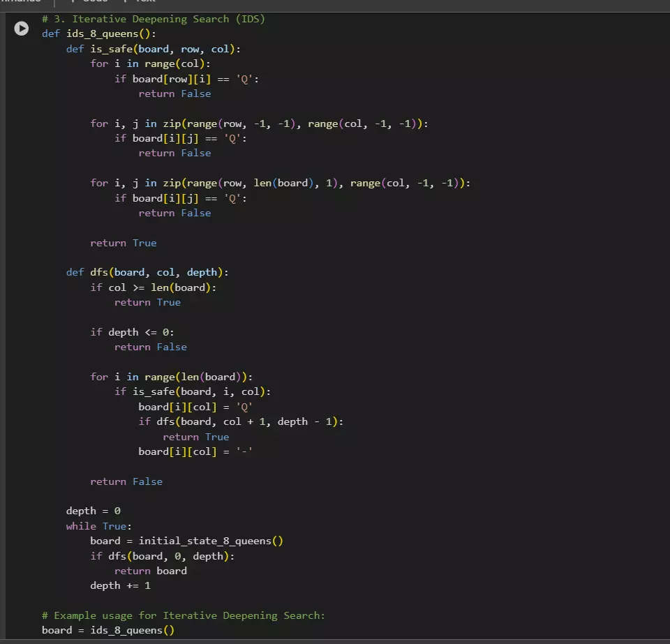Click the '# 3. Iterative Deepening Search (IDS)' comment
The height and width of the screenshot is (644, 670).
[x=153, y=19]
